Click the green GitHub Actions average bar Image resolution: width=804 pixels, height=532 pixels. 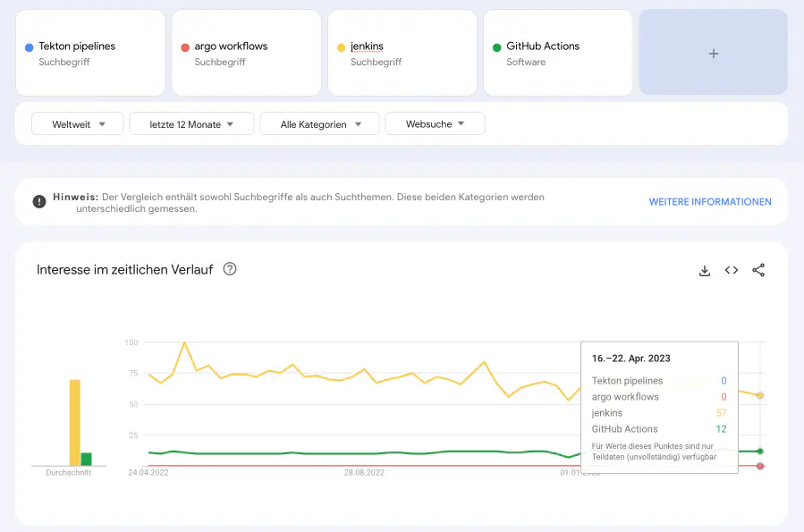(x=86, y=460)
